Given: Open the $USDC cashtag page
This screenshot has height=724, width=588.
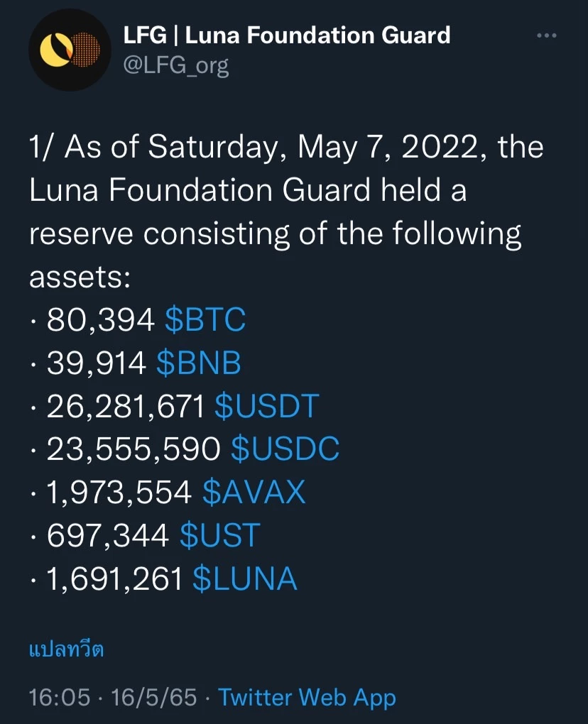Looking at the screenshot, I should click(283, 449).
